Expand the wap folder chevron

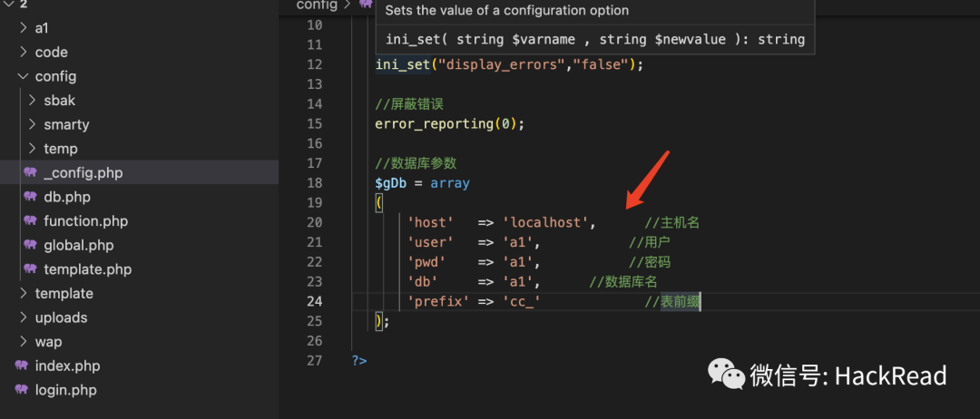23,342
